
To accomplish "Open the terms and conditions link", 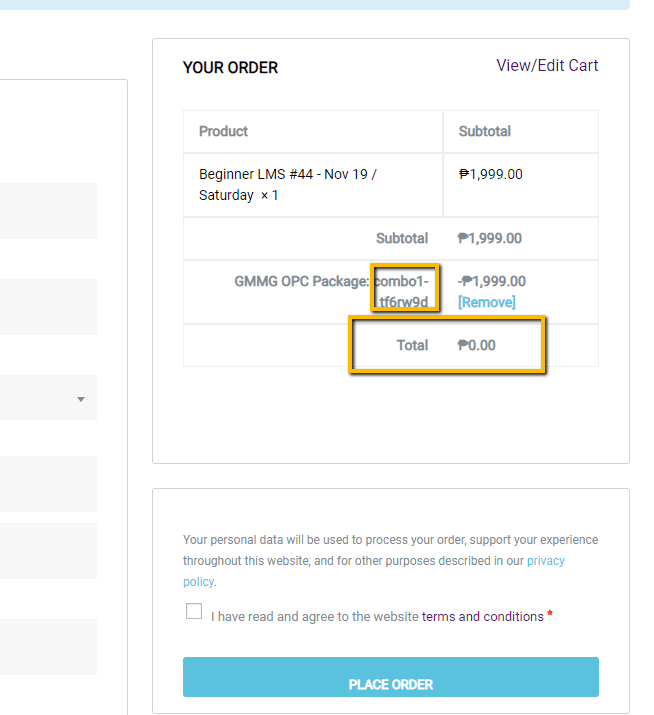I will pos(482,616).
